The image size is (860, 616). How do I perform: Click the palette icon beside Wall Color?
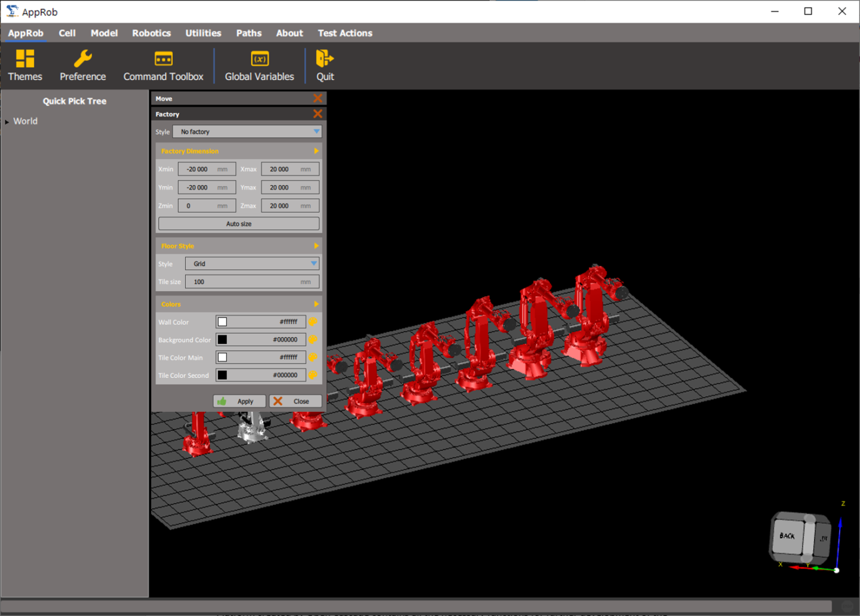pyautogui.click(x=313, y=322)
